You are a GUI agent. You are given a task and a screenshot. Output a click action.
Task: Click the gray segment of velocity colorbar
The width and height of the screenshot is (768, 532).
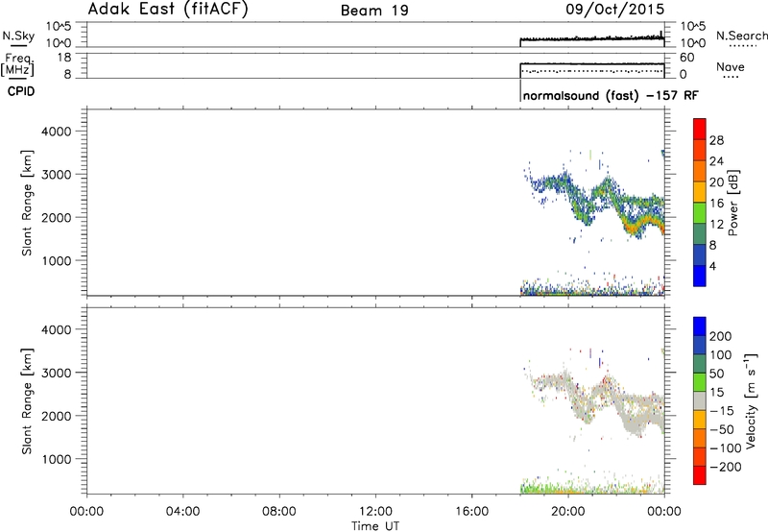[700, 400]
